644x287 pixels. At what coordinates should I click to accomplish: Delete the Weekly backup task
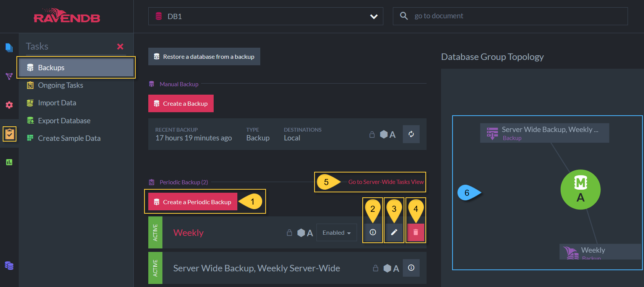coord(416,232)
